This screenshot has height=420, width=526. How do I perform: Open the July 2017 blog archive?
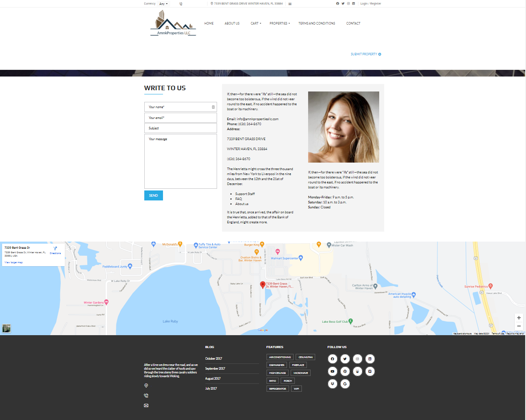point(211,388)
